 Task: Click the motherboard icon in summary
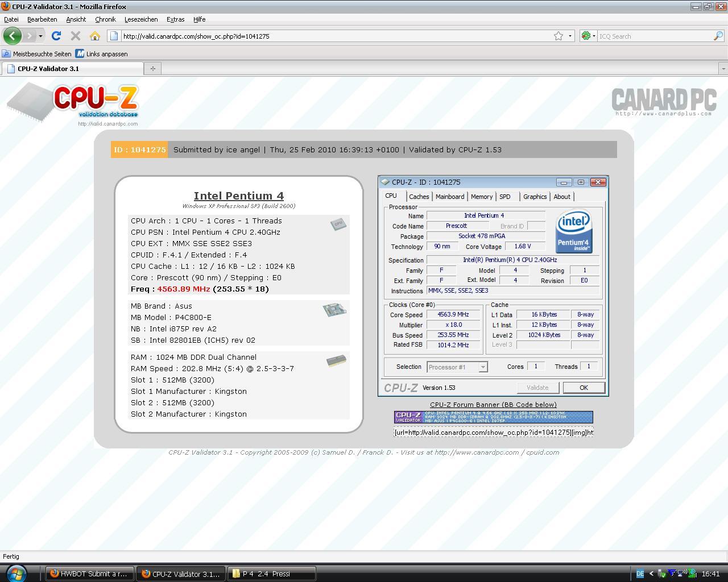[x=334, y=309]
